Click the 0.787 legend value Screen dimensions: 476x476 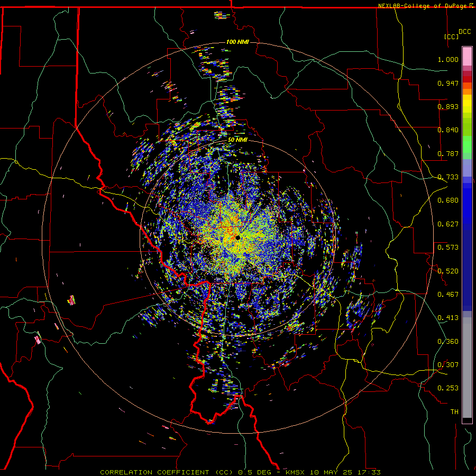click(448, 153)
